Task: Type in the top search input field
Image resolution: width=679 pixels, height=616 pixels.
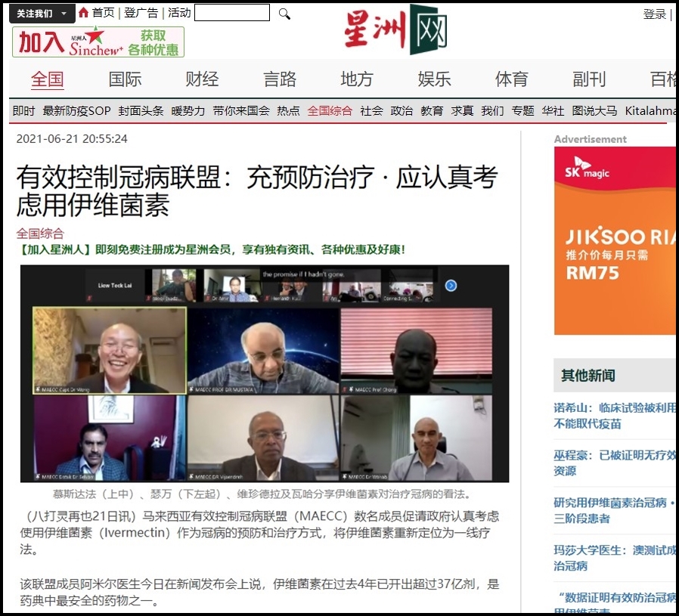Action: [x=231, y=13]
